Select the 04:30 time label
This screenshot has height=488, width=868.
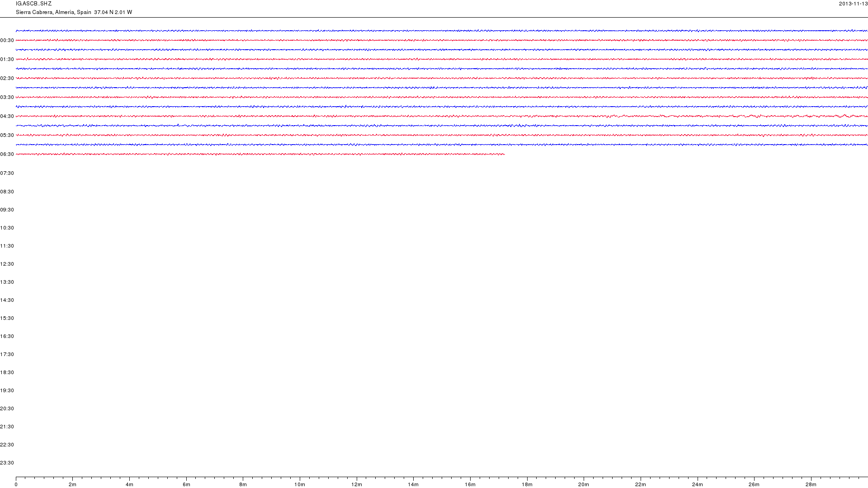click(x=7, y=116)
